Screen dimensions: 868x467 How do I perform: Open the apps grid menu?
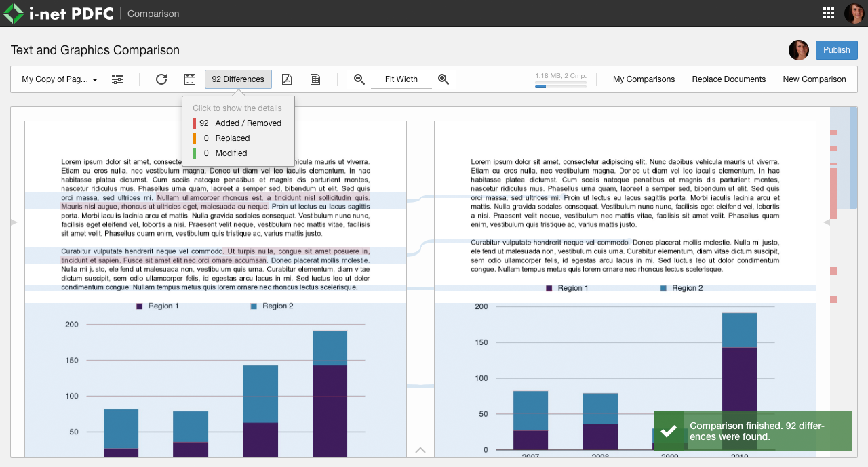click(828, 13)
